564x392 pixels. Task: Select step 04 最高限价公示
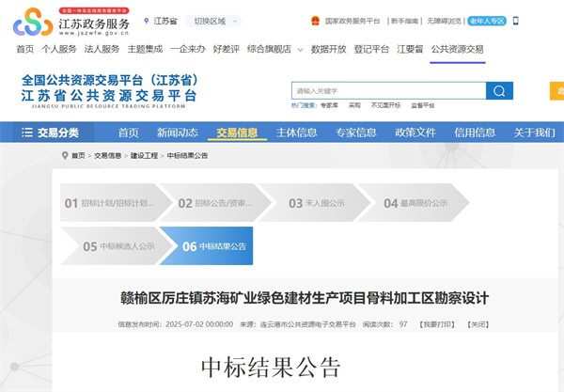[415, 202]
